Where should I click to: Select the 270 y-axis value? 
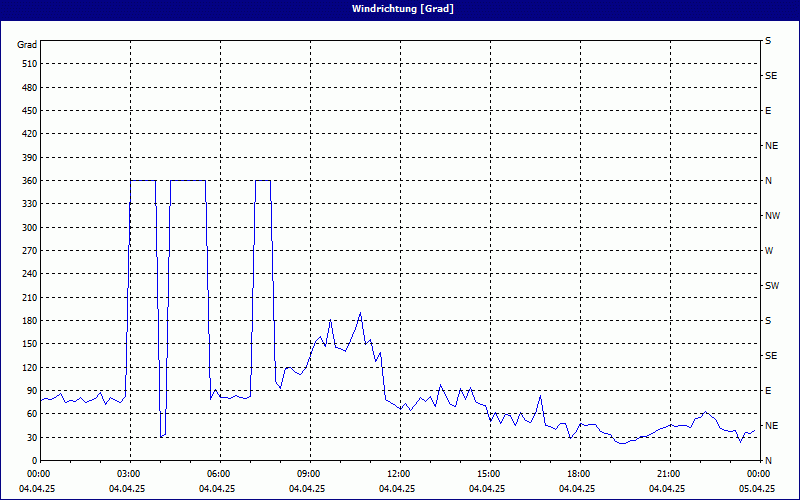tap(30, 251)
